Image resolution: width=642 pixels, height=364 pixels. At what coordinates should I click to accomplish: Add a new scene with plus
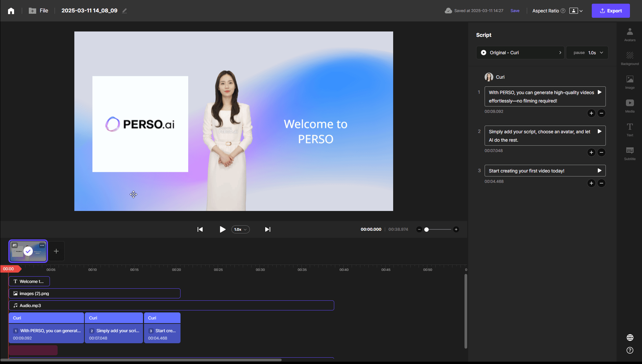[x=56, y=251]
